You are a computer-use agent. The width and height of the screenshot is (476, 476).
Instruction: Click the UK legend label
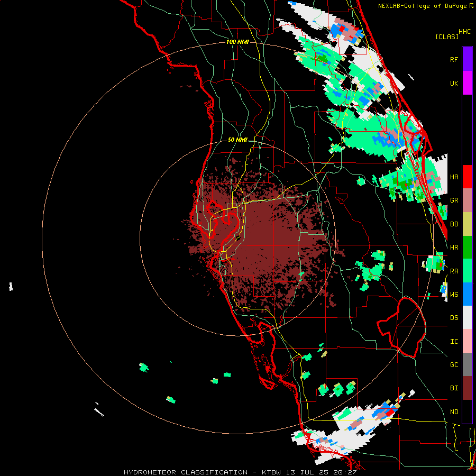click(x=454, y=83)
